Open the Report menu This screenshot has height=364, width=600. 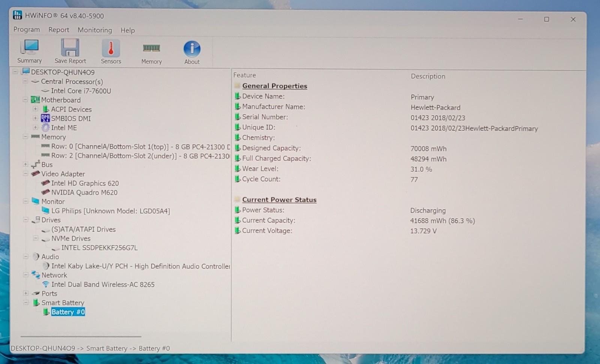pos(59,30)
